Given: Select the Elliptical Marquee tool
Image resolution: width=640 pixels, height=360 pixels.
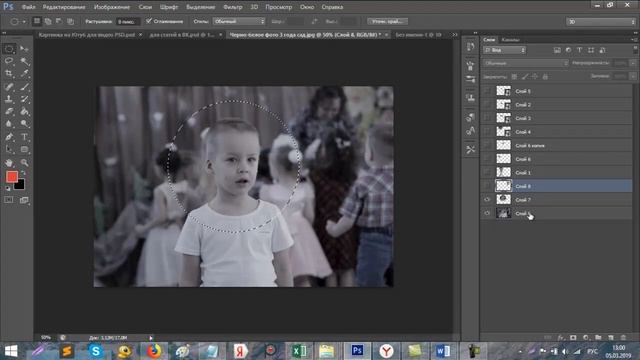Looking at the screenshot, I should [9, 49].
